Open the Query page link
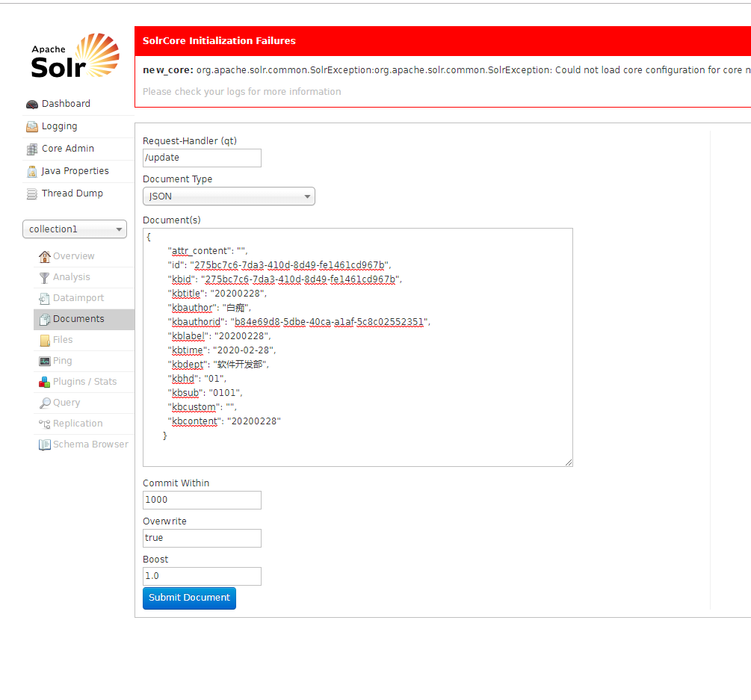This screenshot has height=700, width=751. pos(67,403)
